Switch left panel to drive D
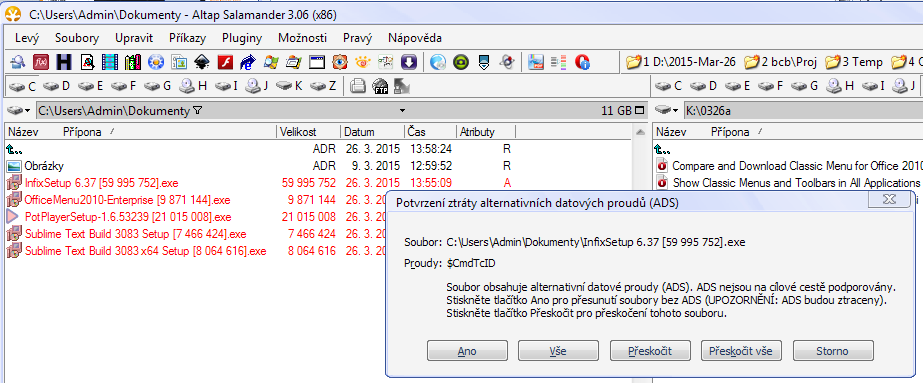The height and width of the screenshot is (383, 923). (x=57, y=86)
